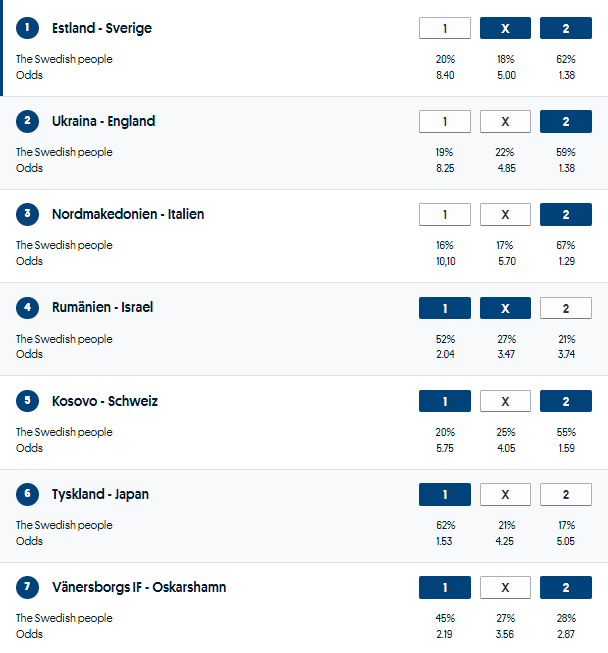Screen dimensions: 608x653
Task: Click the Kosovo - Schweiz match title
Action: 104,401
